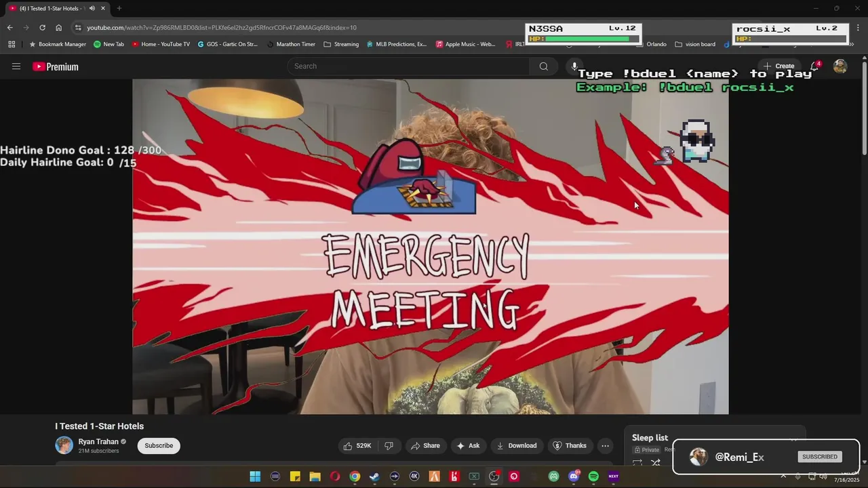This screenshot has height=488, width=868.
Task: Open Ryan Trahan channel name link
Action: click(x=98, y=442)
